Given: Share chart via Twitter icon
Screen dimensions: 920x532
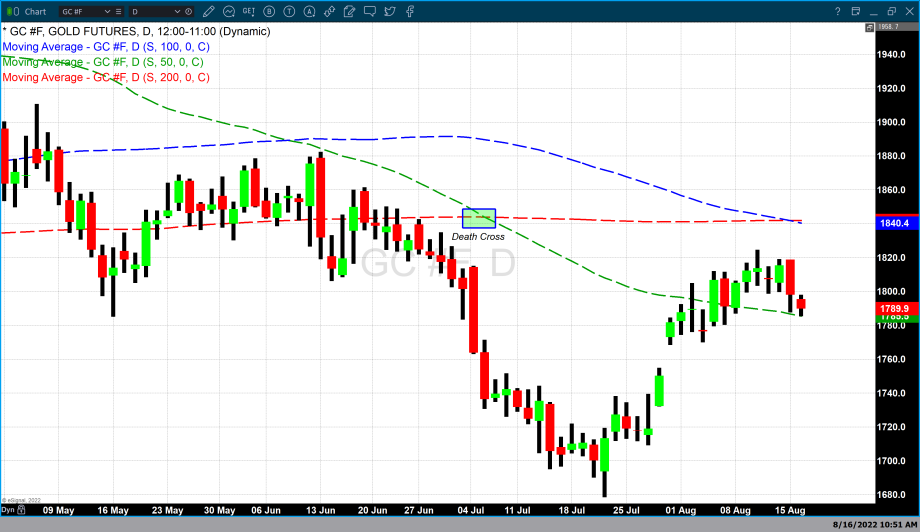Looking at the screenshot, I should (390, 11).
